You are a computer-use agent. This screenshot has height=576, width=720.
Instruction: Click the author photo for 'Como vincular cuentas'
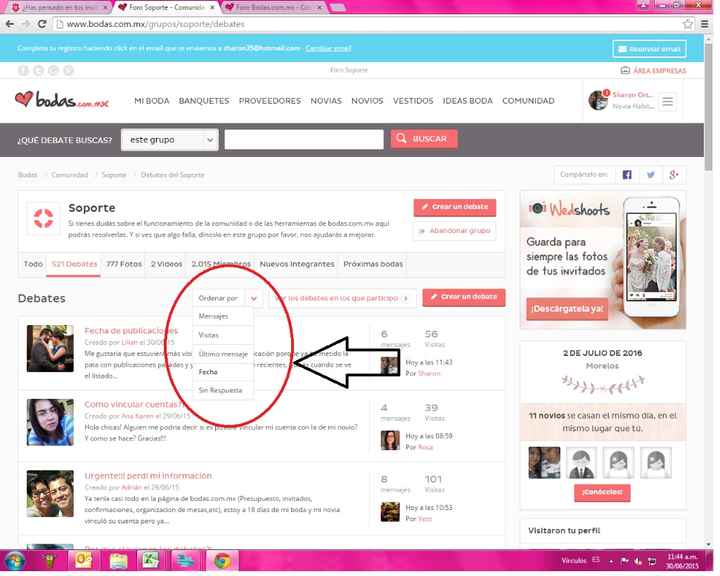[x=50, y=422]
